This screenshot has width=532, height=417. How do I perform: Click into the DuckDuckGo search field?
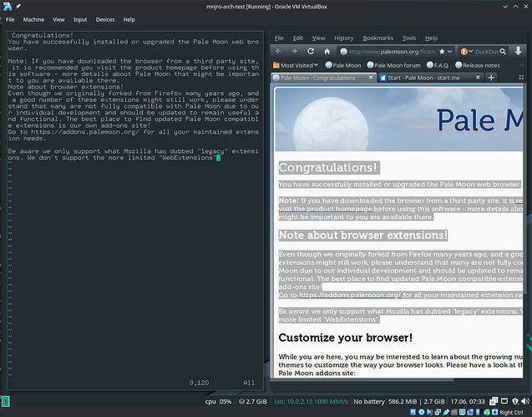[x=487, y=51]
